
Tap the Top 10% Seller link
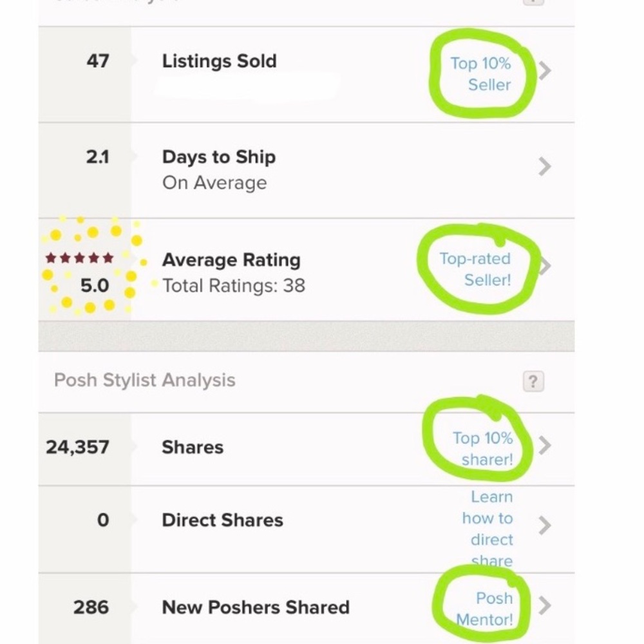(x=481, y=74)
